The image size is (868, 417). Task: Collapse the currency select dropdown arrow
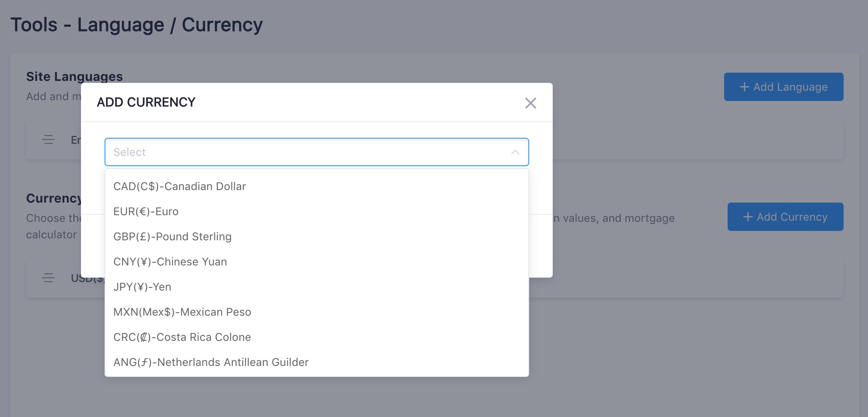[515, 152]
